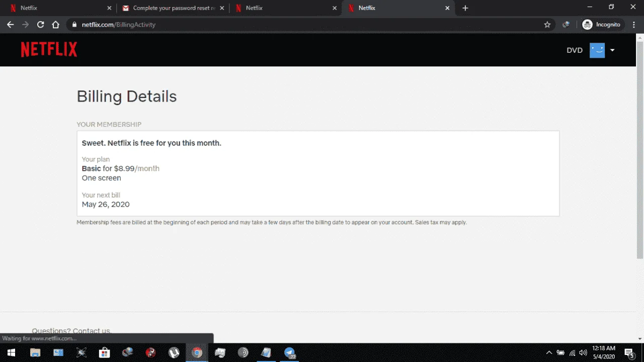
Task: Open a new browser tab
Action: click(x=465, y=8)
